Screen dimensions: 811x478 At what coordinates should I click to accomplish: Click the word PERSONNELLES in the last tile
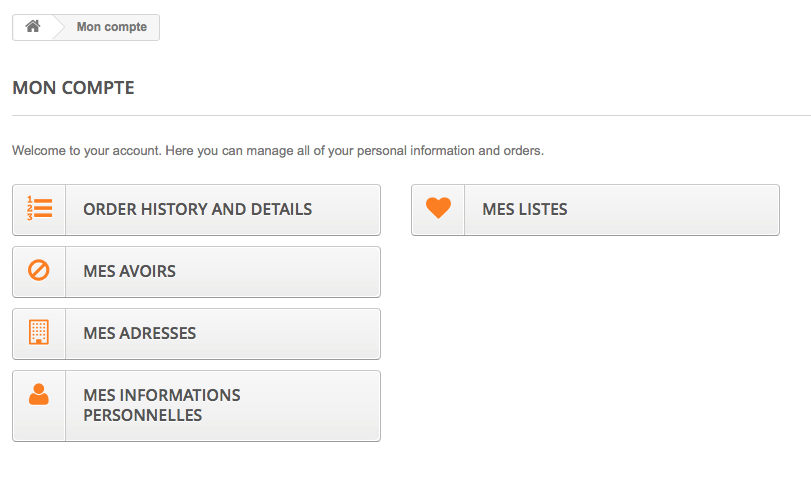pos(143,415)
